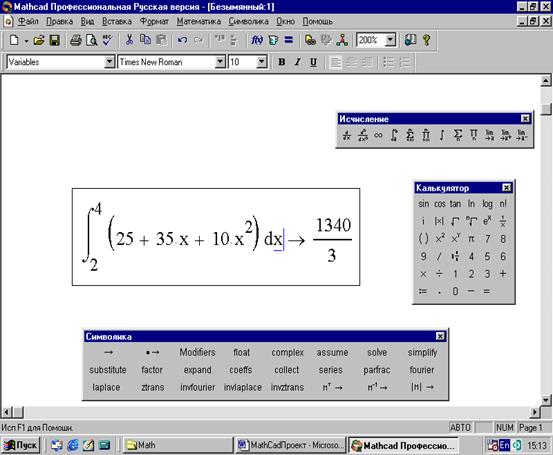Click the square root button in Калькулятор
553x455 pixels.
[x=455, y=222]
